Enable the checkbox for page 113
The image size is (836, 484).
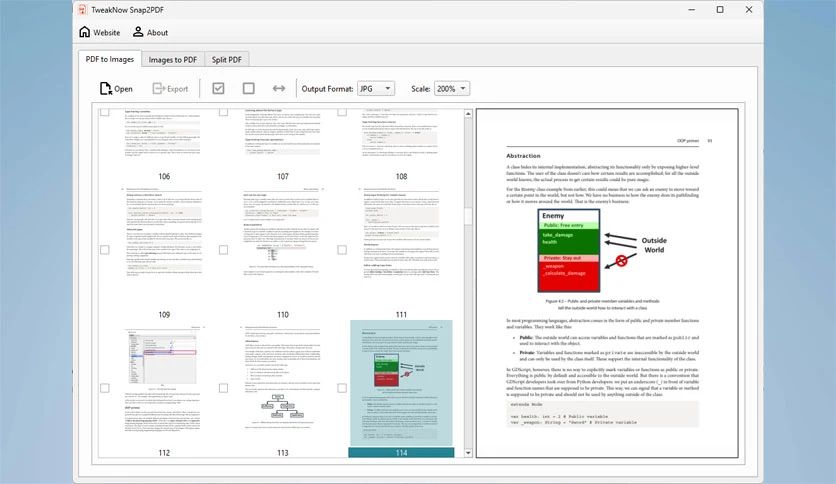223,388
